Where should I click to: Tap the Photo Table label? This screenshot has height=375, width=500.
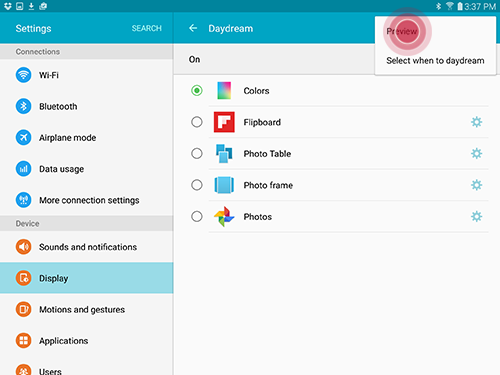pos(267,154)
